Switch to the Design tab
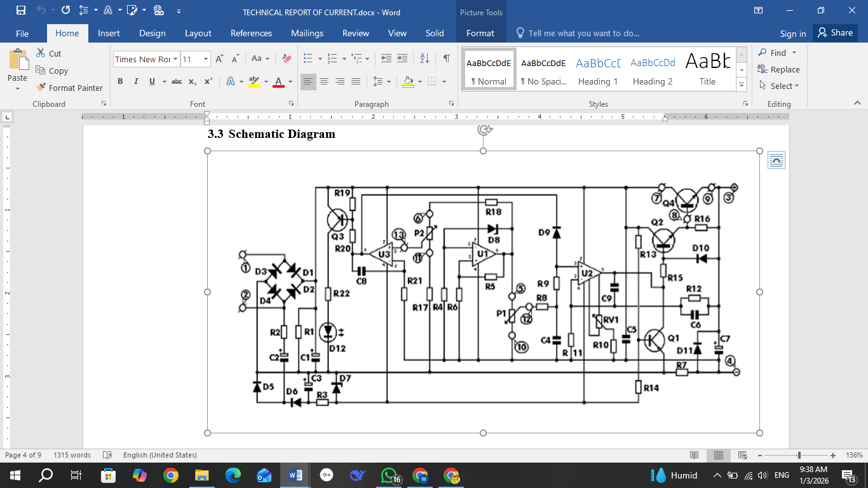Viewport: 868px width, 488px height. [152, 33]
